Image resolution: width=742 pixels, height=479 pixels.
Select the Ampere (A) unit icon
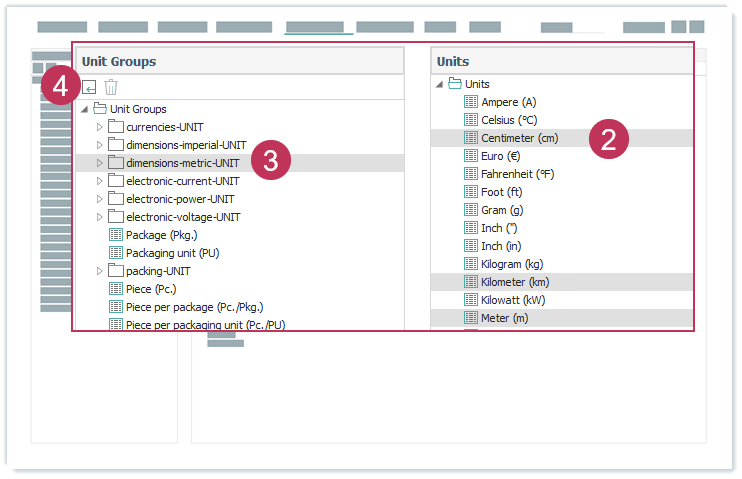[471, 102]
